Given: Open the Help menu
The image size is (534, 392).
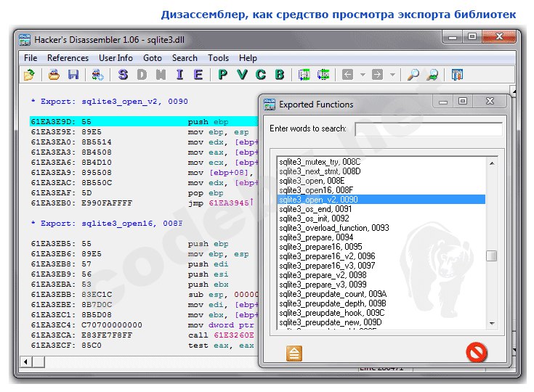Looking at the screenshot, I should pyautogui.click(x=248, y=58).
